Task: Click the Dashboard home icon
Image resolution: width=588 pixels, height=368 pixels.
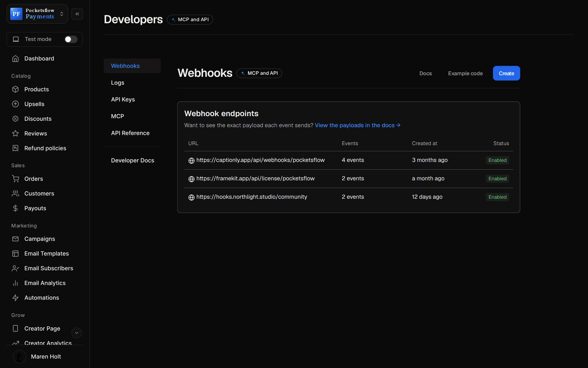Action: click(16, 59)
